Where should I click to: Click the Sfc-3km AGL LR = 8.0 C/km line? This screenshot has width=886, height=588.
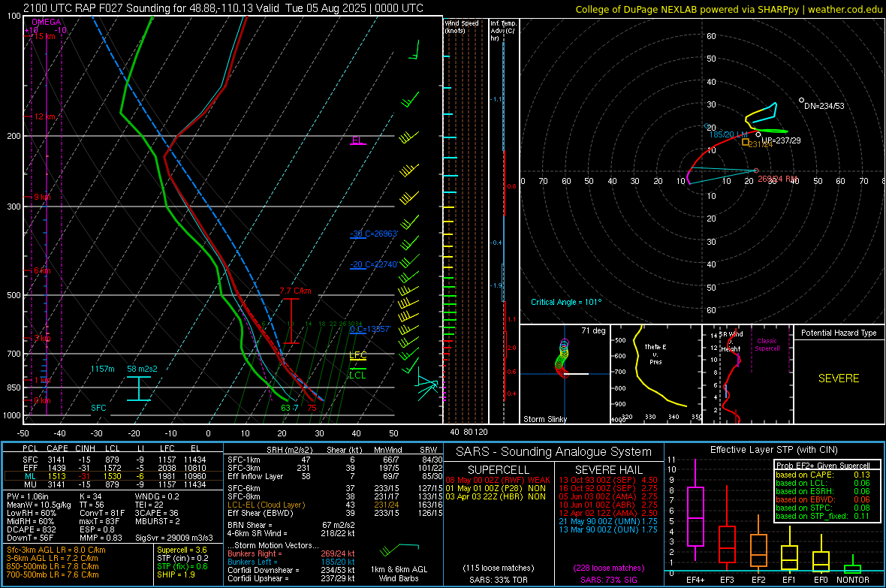(x=56, y=550)
